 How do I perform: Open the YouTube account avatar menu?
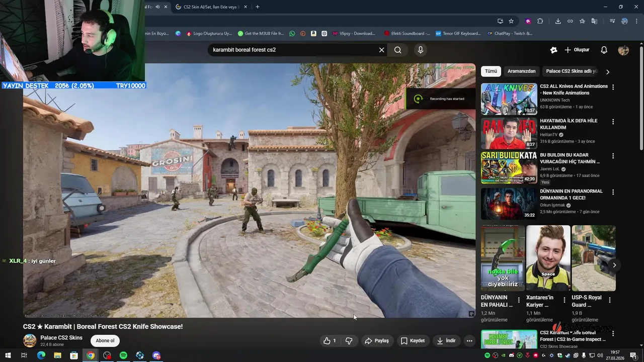coord(623,50)
